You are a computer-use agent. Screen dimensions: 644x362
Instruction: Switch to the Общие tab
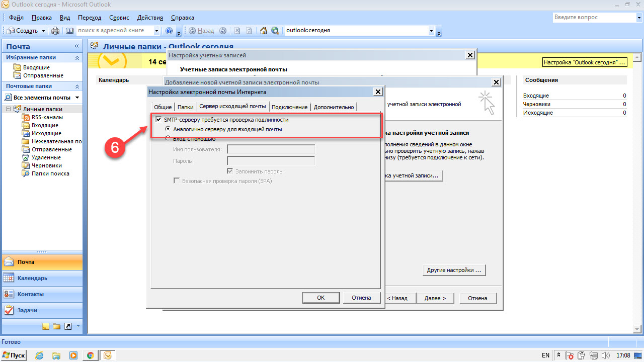[163, 107]
